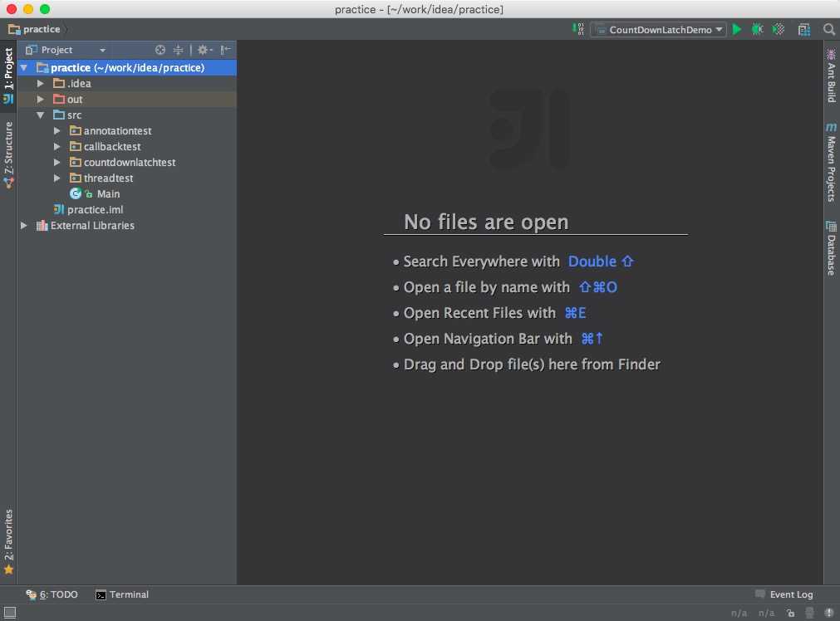The height and width of the screenshot is (621, 840).
Task: Click the lock read-only status icon
Action: point(791,613)
